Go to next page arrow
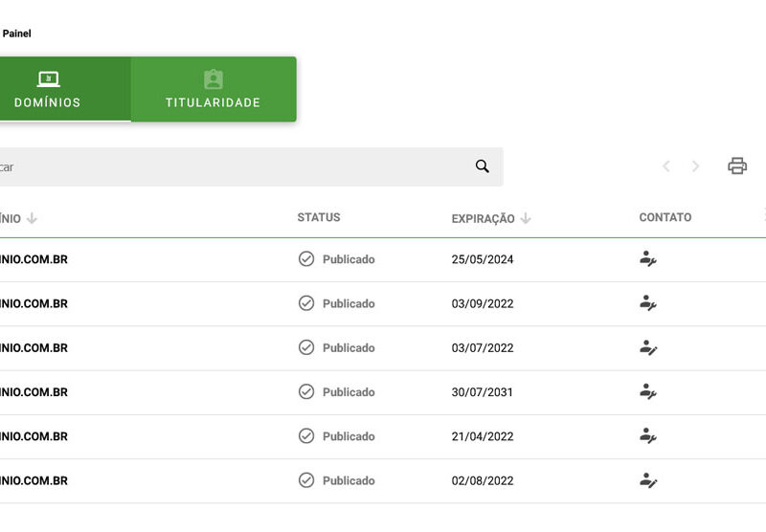This screenshot has width=766, height=532. click(696, 166)
